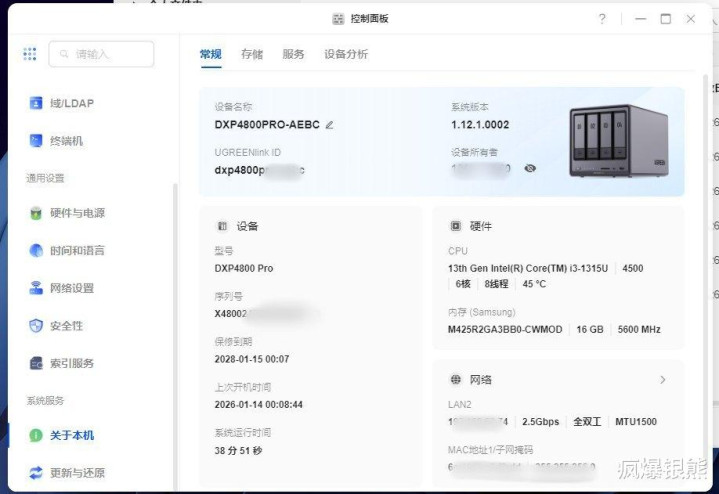Open 硬件与电源 hardware and power icon
The width and height of the screenshot is (719, 494).
pyautogui.click(x=36, y=213)
